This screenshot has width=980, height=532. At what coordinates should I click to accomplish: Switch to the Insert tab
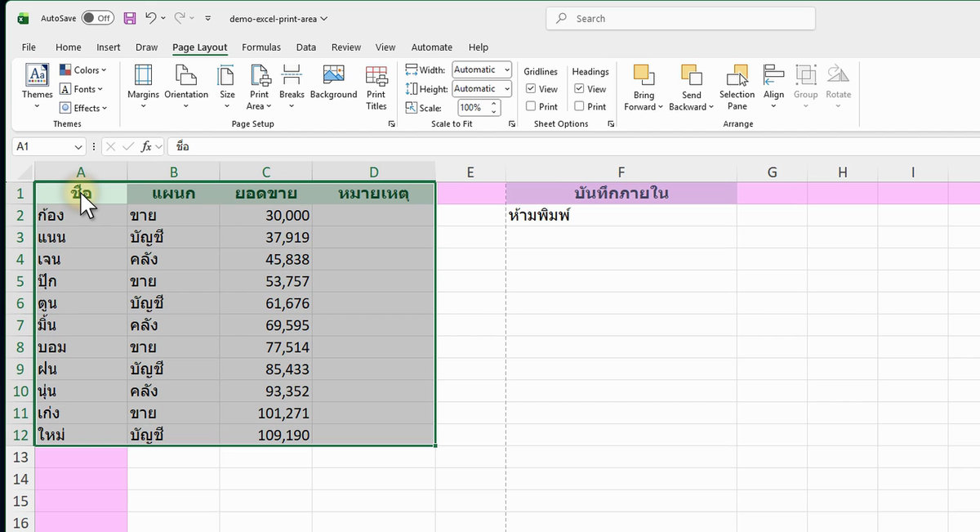coord(108,47)
